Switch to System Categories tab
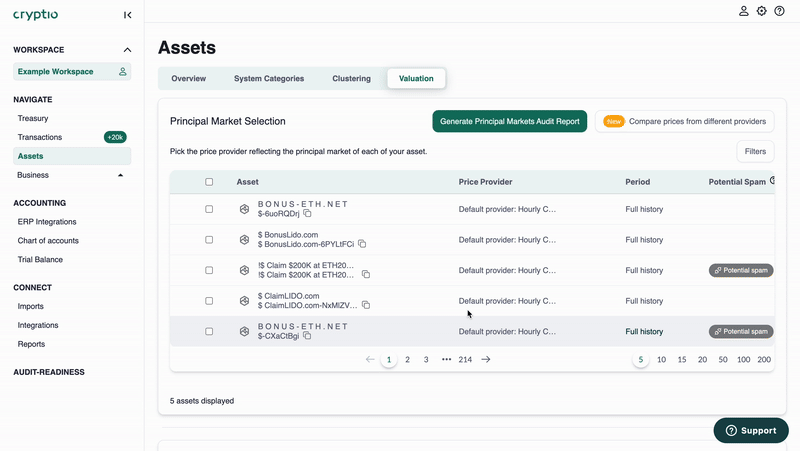The height and width of the screenshot is (451, 800). (269, 79)
